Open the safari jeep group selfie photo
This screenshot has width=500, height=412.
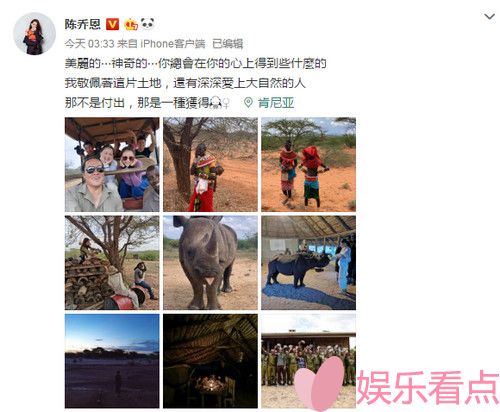pos(112,165)
